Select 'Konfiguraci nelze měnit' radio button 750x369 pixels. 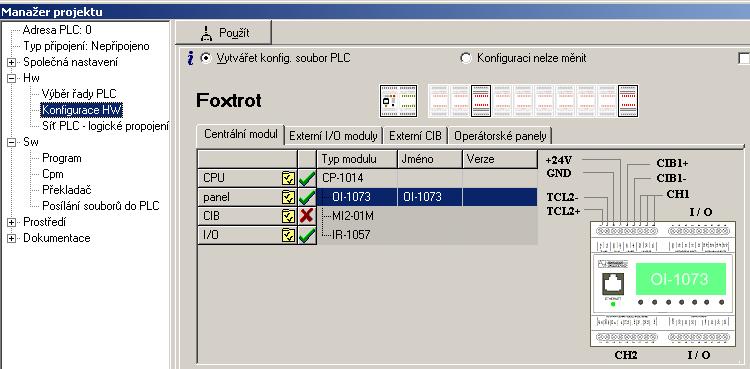click(x=465, y=58)
